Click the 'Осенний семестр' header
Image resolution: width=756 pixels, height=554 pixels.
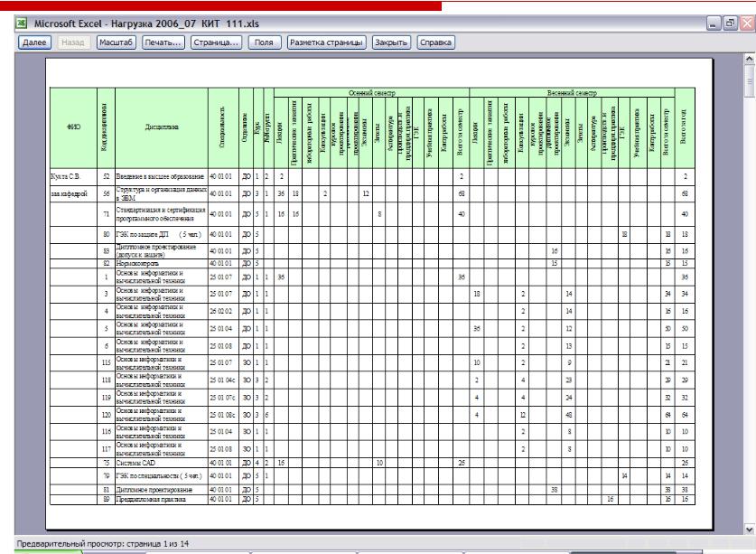coord(371,93)
